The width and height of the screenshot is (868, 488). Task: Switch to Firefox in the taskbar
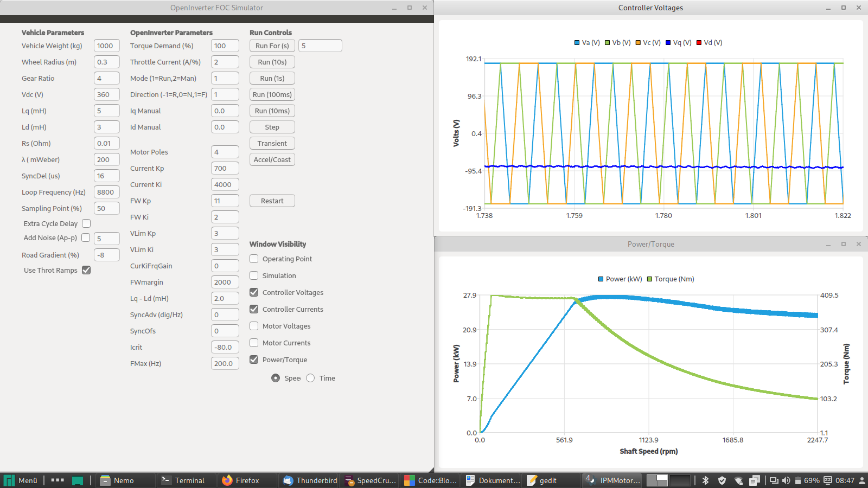[x=241, y=480]
